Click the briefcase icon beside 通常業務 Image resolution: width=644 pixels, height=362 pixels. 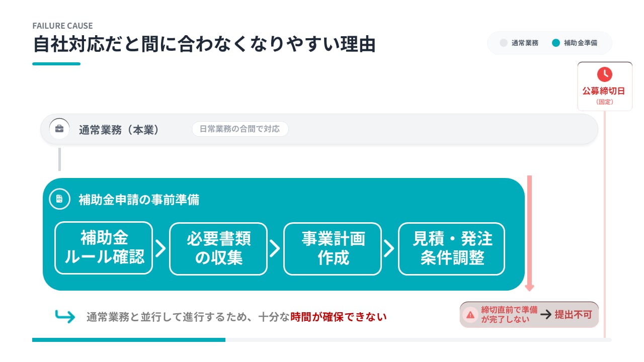click(59, 129)
